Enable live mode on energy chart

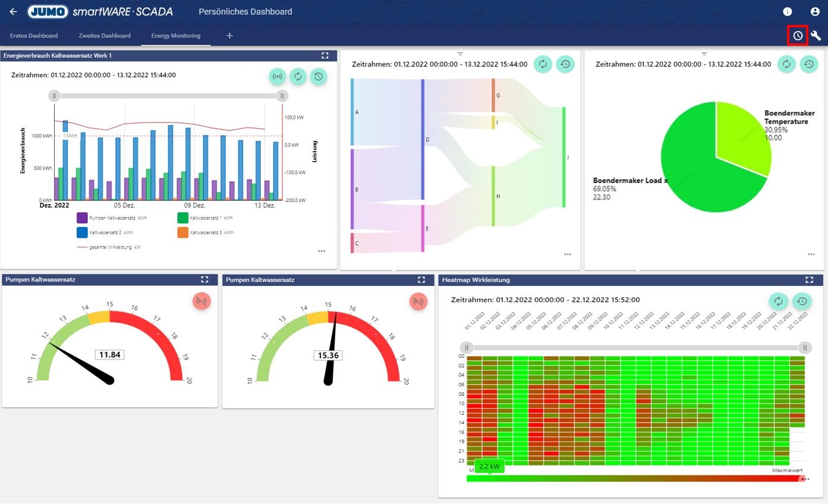point(277,76)
